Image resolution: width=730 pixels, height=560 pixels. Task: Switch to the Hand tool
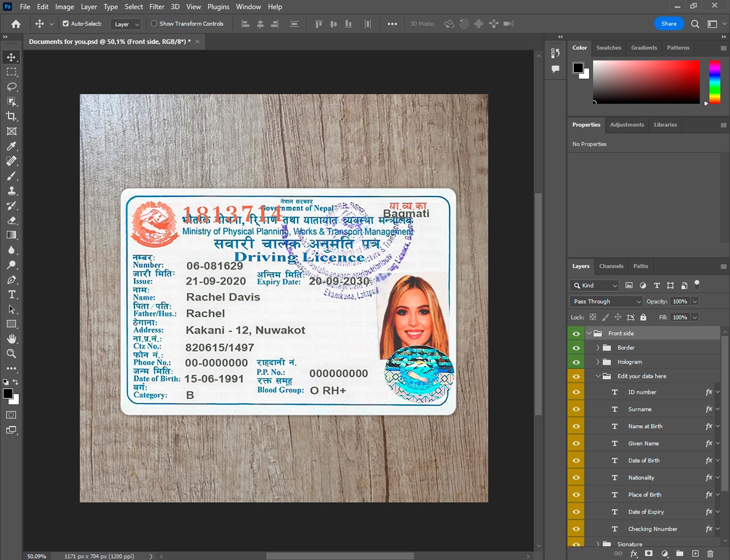pos(11,339)
